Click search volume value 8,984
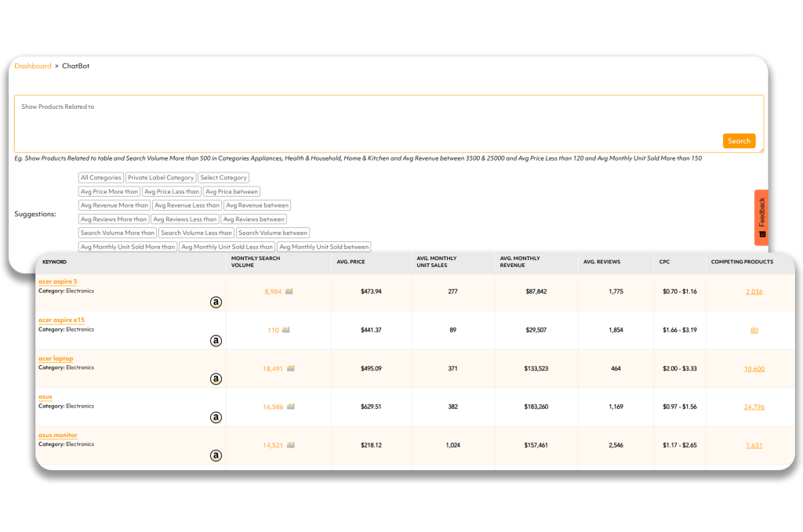 [273, 291]
